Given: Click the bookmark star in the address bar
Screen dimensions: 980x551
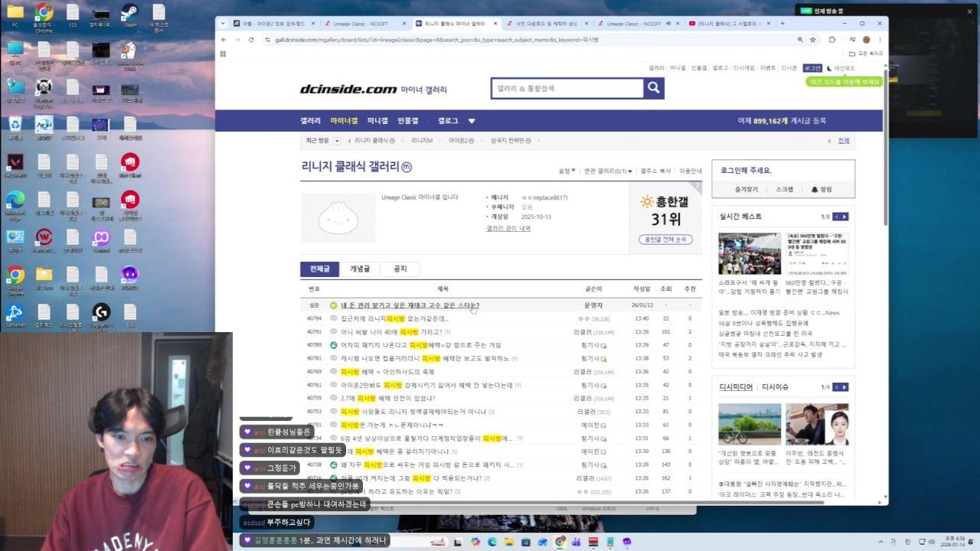Looking at the screenshot, I should [x=814, y=39].
